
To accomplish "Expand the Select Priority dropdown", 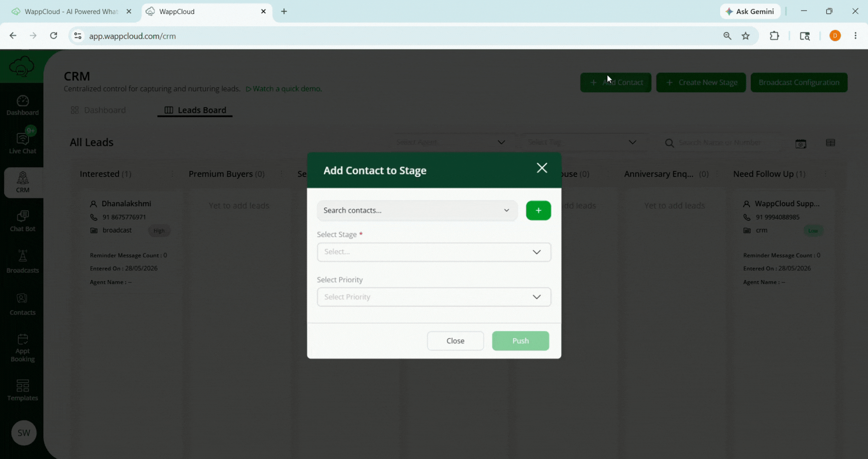I will click(434, 297).
